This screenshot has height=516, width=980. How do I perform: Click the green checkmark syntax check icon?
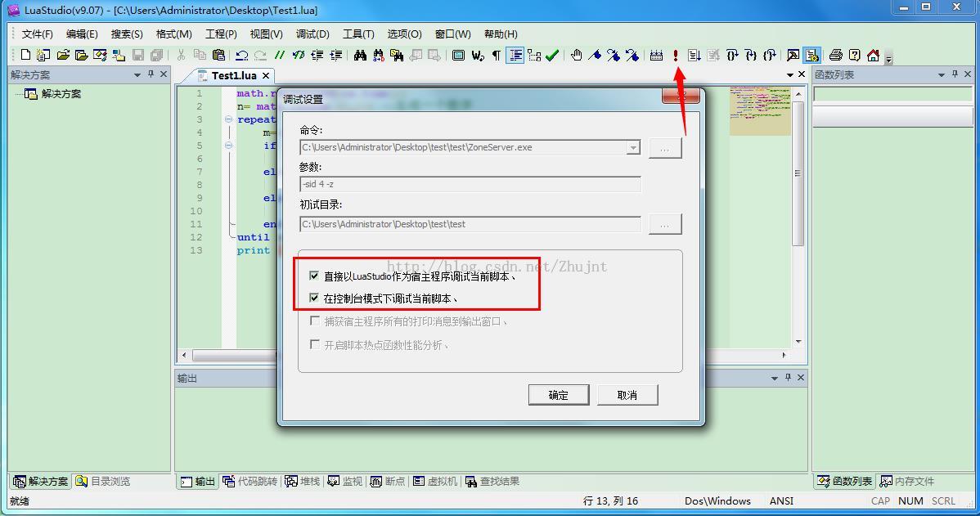pyautogui.click(x=552, y=55)
